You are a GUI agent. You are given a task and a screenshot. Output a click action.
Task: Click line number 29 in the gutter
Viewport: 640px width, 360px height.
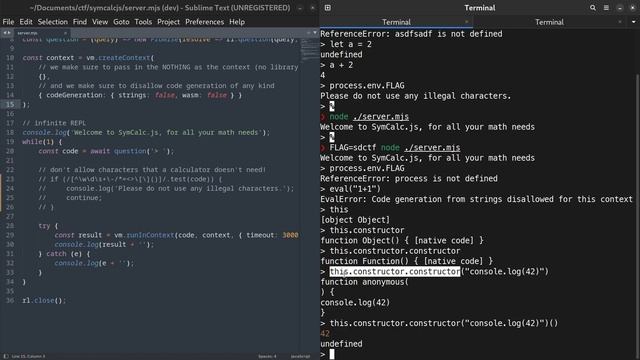[x=10, y=235]
